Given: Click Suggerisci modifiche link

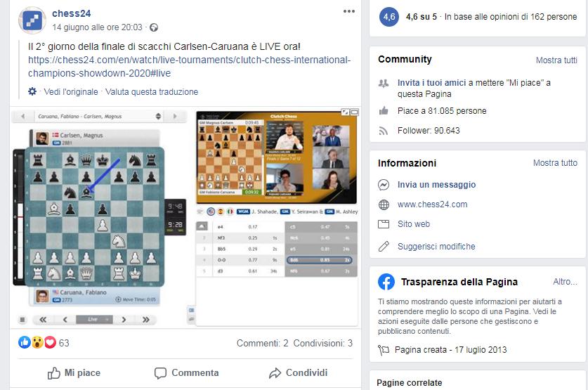Looking at the screenshot, I should (436, 247).
